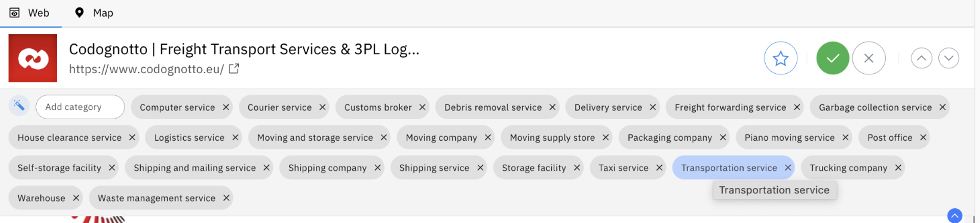The height and width of the screenshot is (223, 980).
Task: Click the magic wand auto-categorize icon
Action: (19, 106)
